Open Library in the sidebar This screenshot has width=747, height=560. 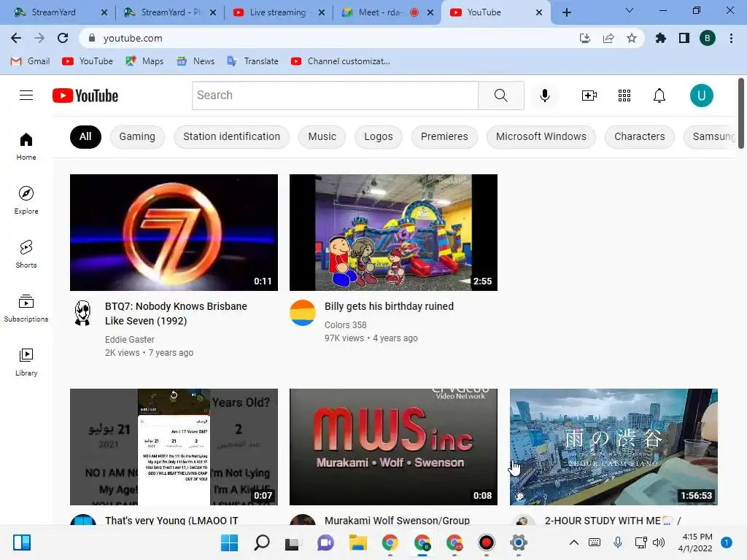coord(26,362)
